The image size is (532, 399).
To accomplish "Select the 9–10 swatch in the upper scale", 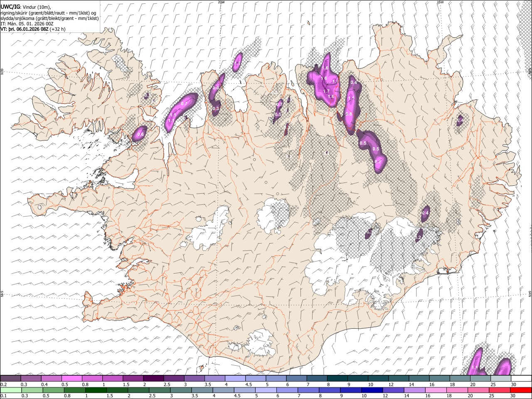I will point(357,378).
